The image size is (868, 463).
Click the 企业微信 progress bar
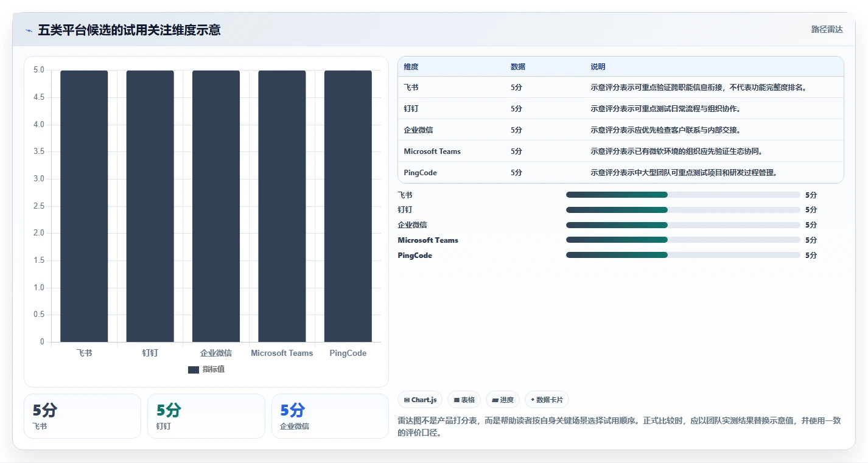coord(683,225)
